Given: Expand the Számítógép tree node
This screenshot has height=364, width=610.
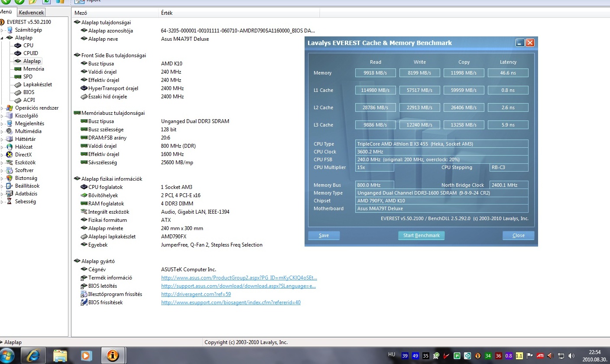Looking at the screenshot, I should tap(3, 30).
